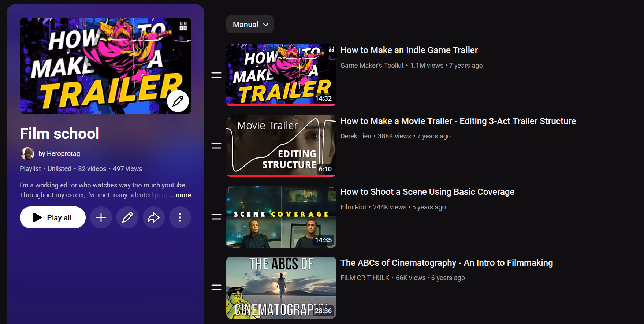Click the pencil icon on the playlist cover
Screen dimensions: 644x324
point(178,101)
